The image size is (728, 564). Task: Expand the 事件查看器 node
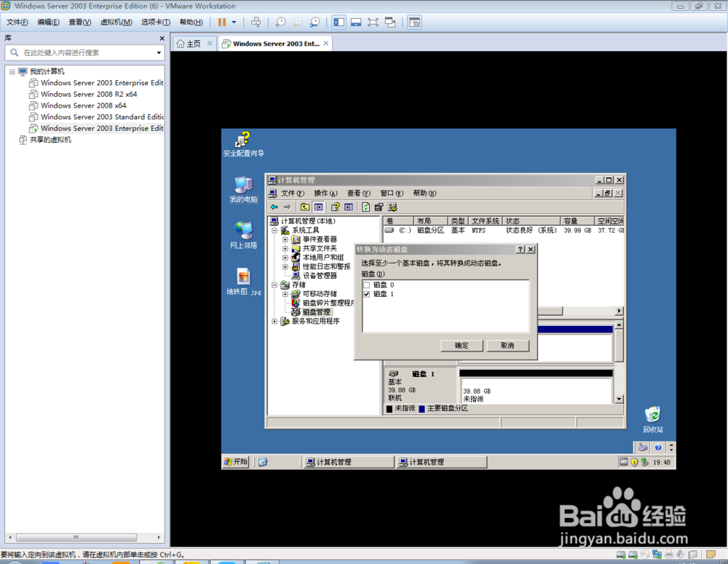[x=285, y=239]
